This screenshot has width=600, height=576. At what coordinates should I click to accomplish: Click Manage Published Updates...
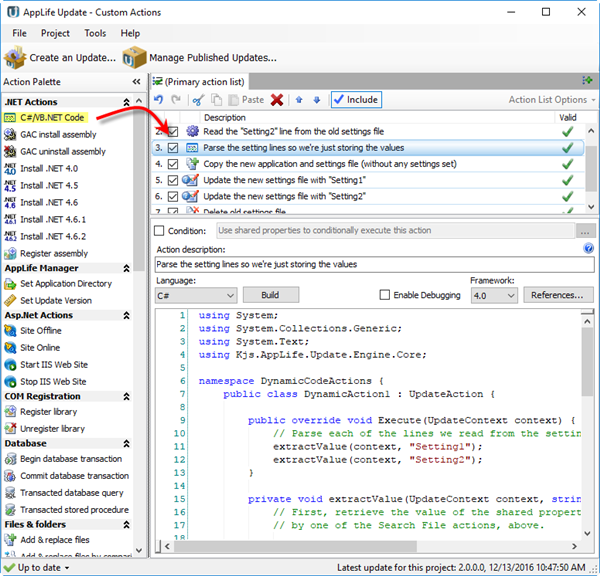200,57
